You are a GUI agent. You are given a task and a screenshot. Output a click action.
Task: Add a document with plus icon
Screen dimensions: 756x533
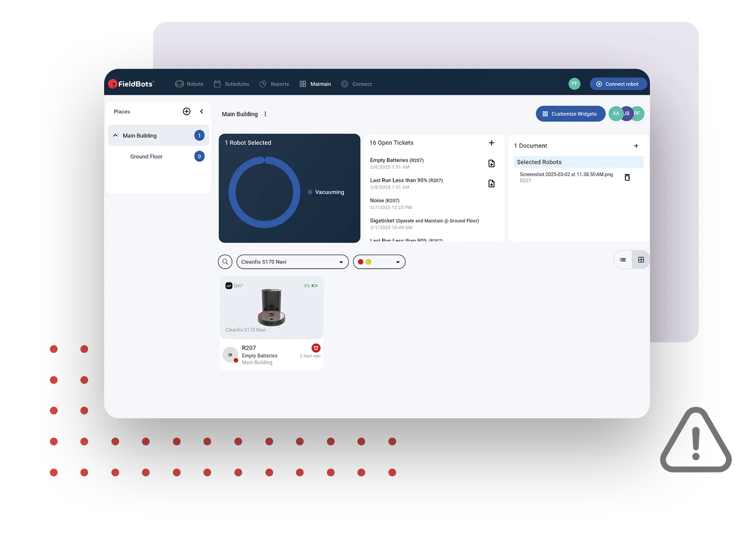point(636,146)
